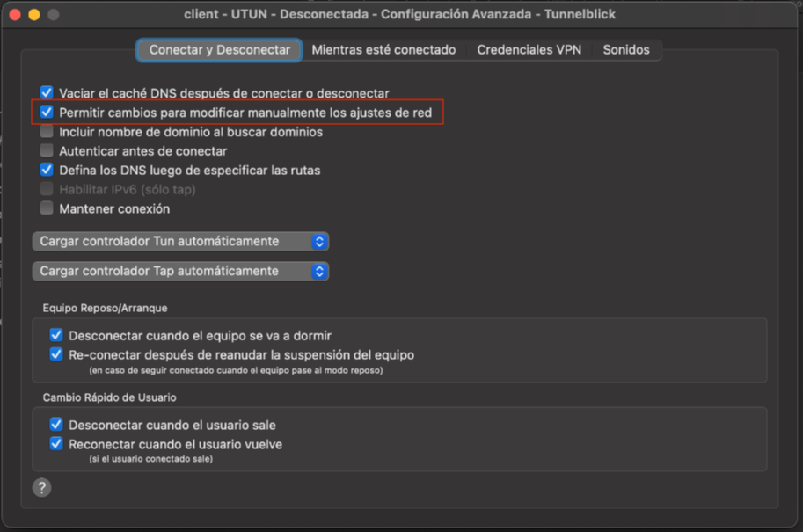This screenshot has height=532, width=803.
Task: Minimize the window with the yellow button
Action: pos(34,15)
